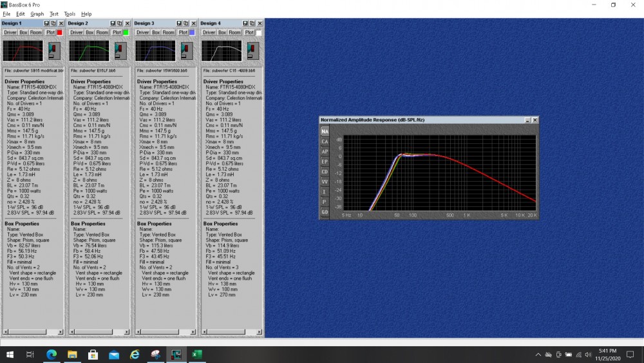The image size is (644, 363).
Task: Open the Test menu
Action: tap(54, 14)
